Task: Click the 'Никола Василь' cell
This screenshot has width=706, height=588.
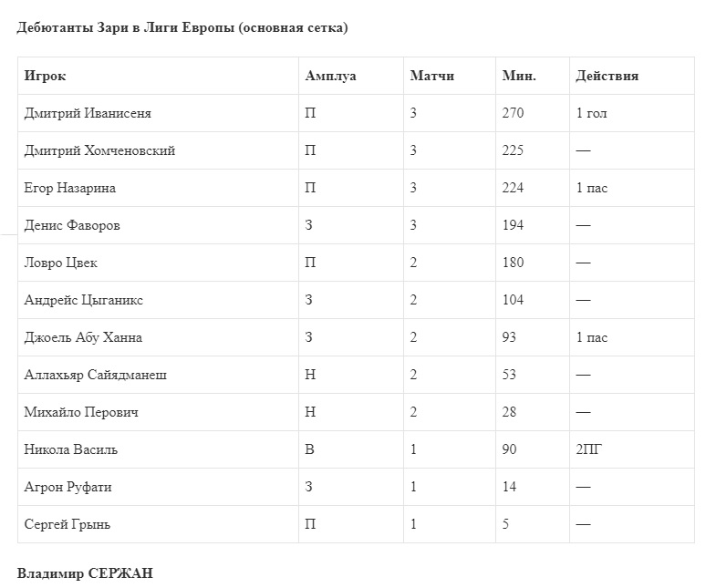Action: tap(71, 449)
